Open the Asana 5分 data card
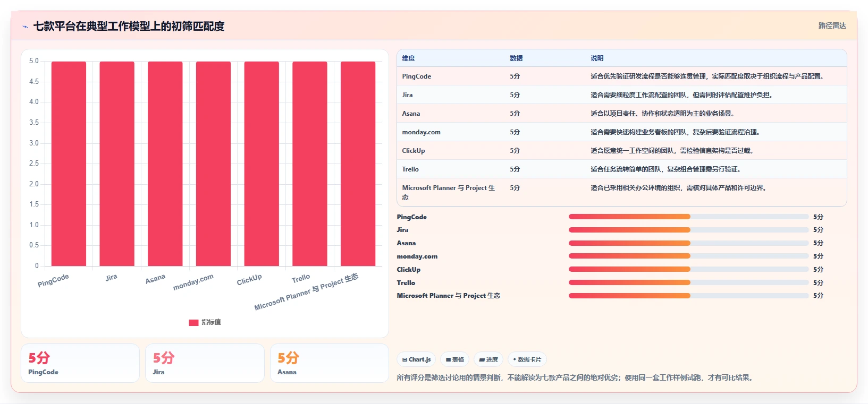Image resolution: width=868 pixels, height=404 pixels. pos(330,363)
